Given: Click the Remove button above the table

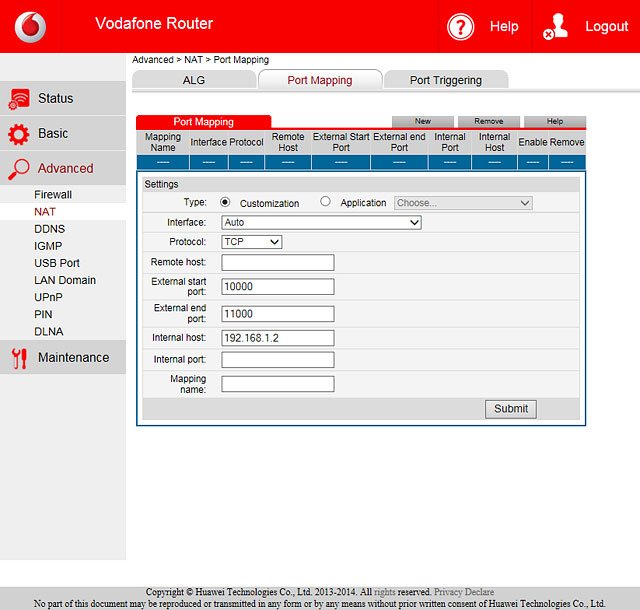Looking at the screenshot, I should [488, 122].
